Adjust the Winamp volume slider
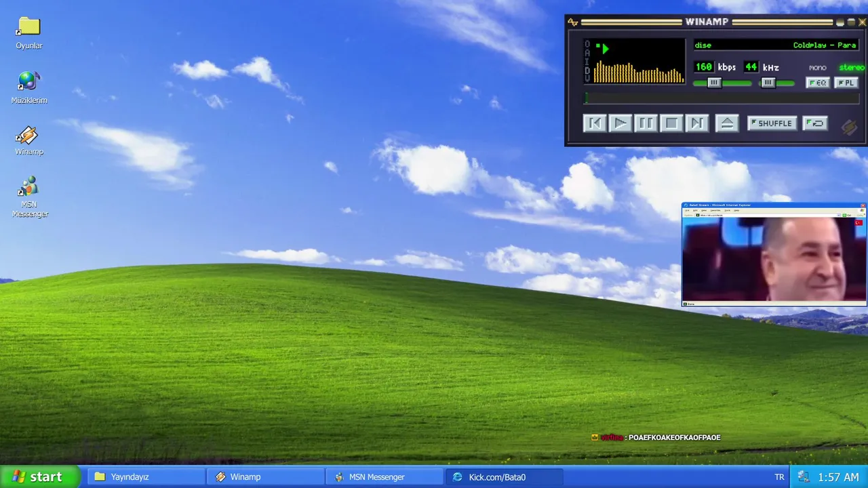The height and width of the screenshot is (488, 868). [722, 83]
